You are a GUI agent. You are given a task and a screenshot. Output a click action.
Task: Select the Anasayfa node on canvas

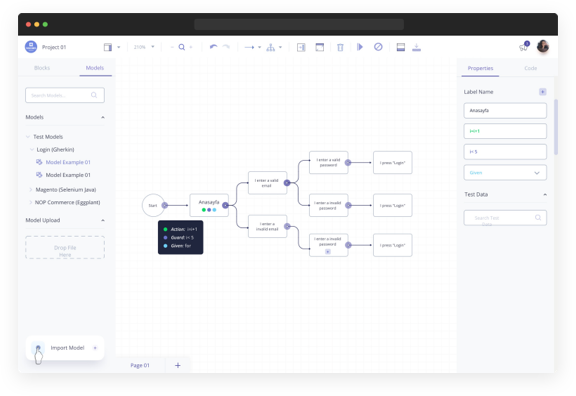point(209,205)
